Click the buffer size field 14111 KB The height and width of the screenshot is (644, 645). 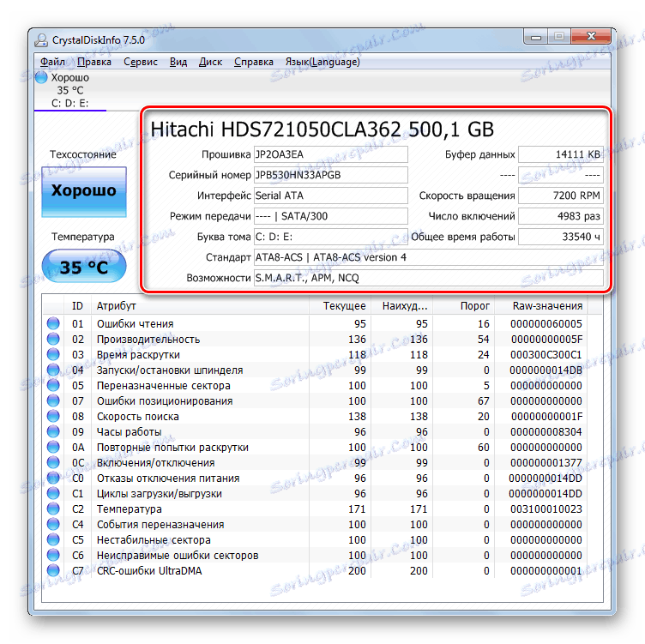click(x=561, y=154)
